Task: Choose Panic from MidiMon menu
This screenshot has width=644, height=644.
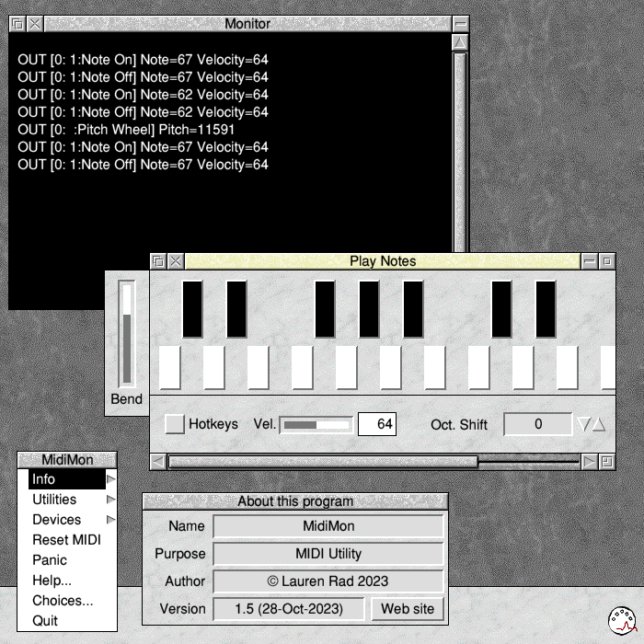Action: (x=67, y=559)
